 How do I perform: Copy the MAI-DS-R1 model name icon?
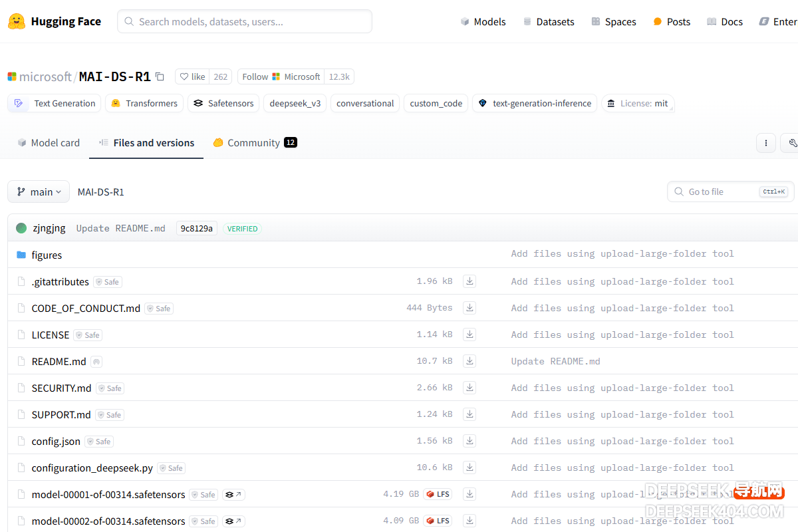coord(160,76)
